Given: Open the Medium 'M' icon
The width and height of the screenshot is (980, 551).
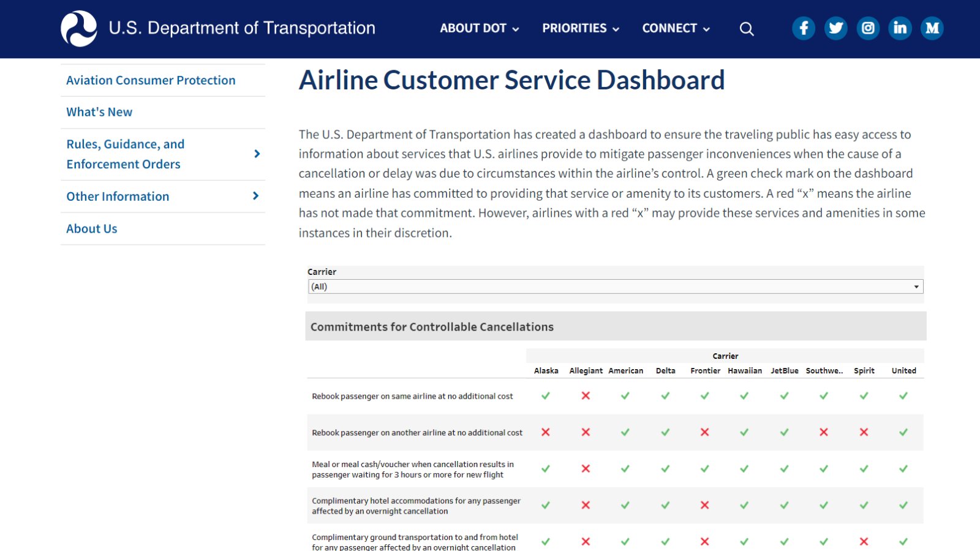Looking at the screenshot, I should [932, 28].
